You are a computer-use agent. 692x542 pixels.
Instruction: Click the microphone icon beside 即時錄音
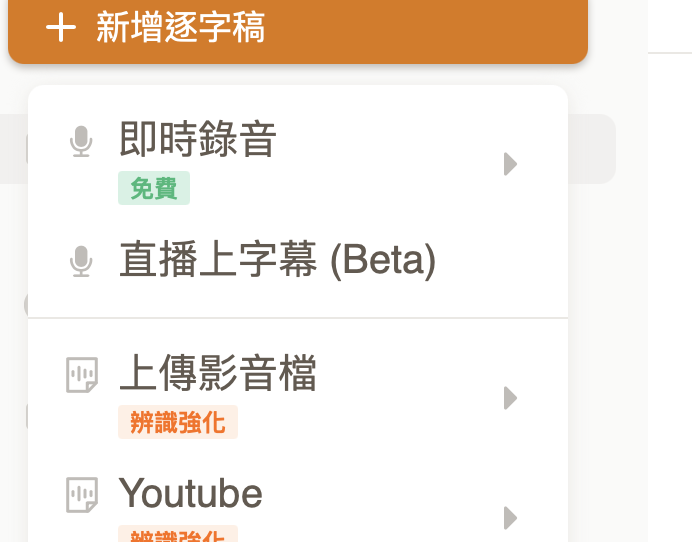(81, 142)
